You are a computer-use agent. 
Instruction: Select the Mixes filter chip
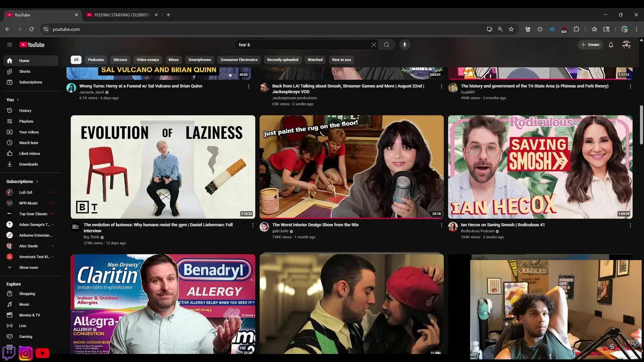pyautogui.click(x=174, y=59)
